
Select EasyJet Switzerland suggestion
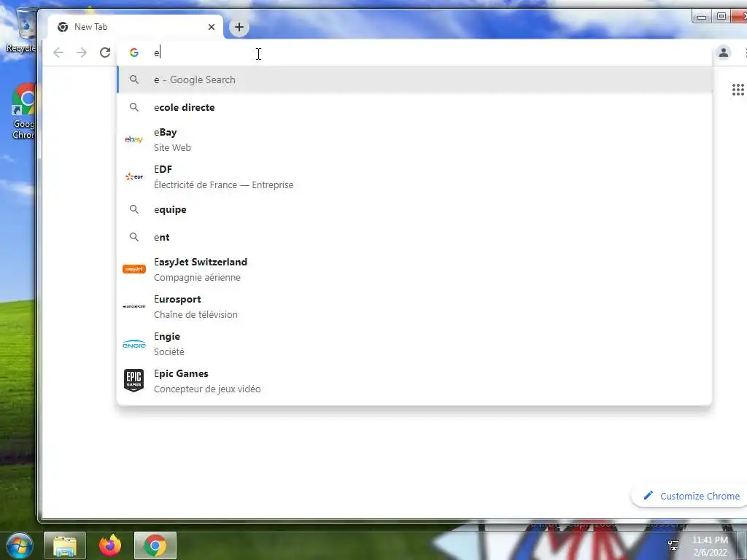414,270
